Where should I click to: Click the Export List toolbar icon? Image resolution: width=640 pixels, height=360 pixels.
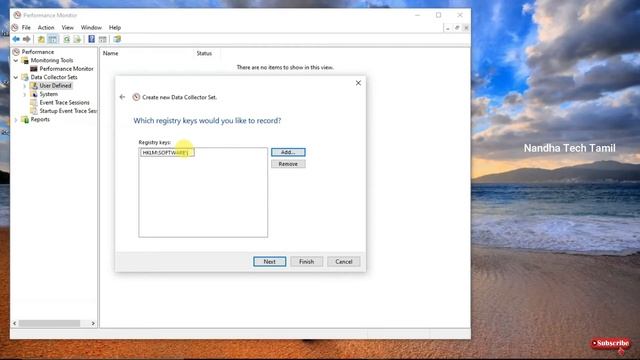pos(77,39)
